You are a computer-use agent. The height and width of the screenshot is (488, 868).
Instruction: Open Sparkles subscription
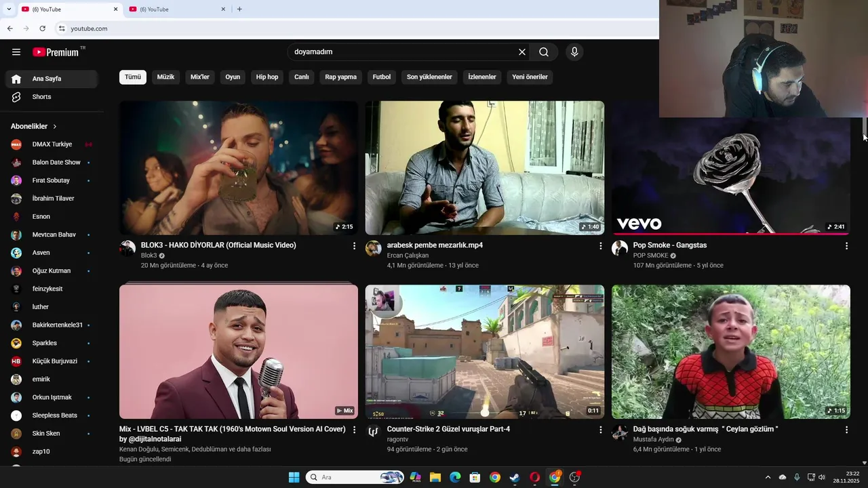click(52, 343)
